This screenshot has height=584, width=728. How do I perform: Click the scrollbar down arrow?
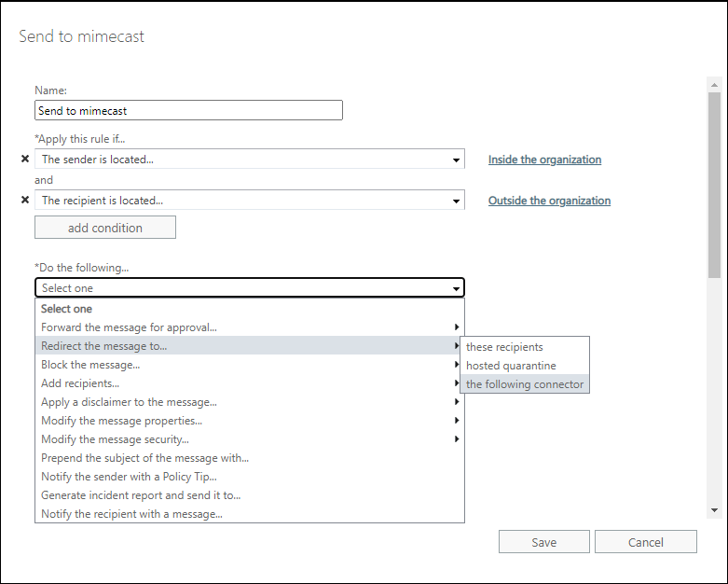click(714, 510)
